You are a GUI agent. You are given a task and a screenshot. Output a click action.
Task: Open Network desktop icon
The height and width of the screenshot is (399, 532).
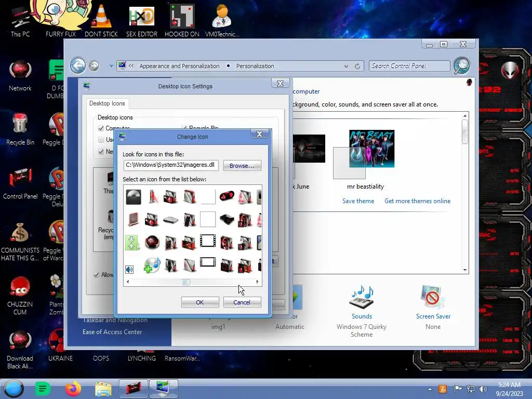tap(20, 76)
